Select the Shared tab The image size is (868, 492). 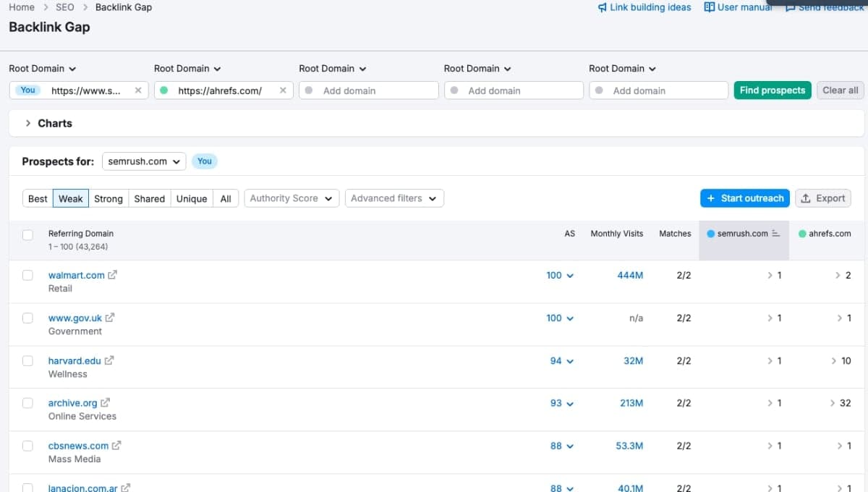point(150,198)
